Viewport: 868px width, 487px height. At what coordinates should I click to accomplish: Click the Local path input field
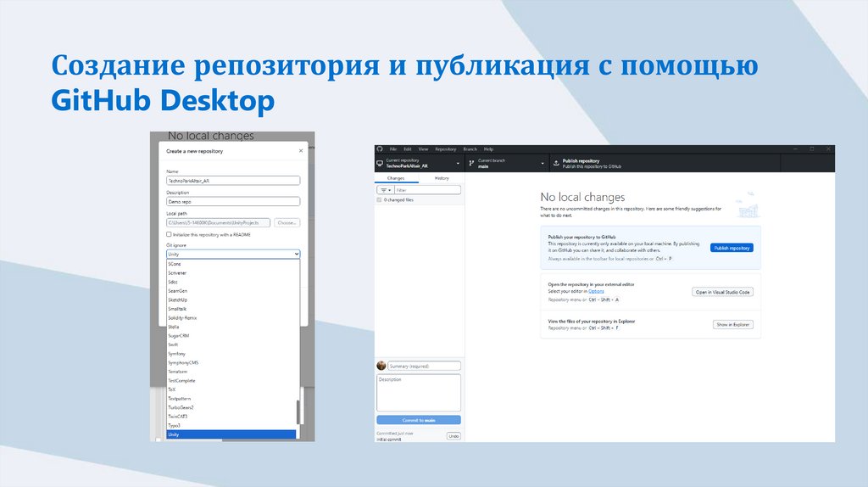click(x=218, y=223)
